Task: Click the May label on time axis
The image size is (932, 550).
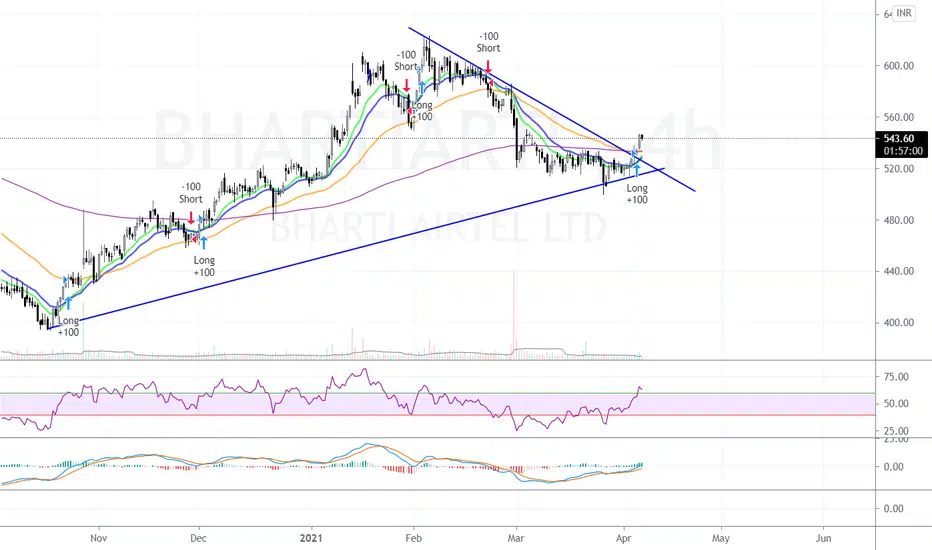Action: coord(720,538)
